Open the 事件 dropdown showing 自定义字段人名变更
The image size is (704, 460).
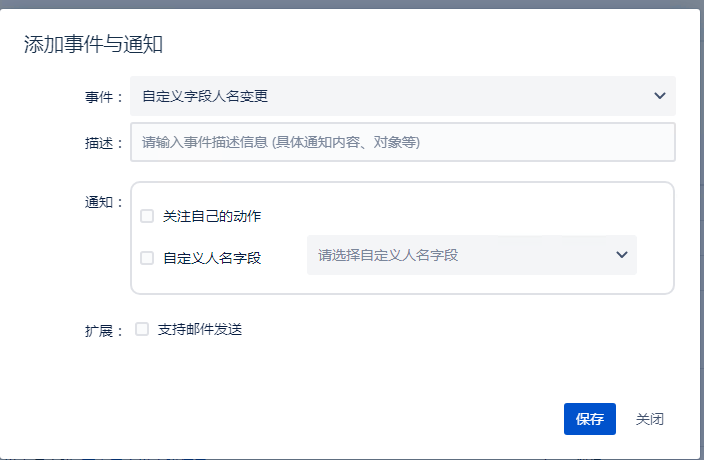point(402,96)
